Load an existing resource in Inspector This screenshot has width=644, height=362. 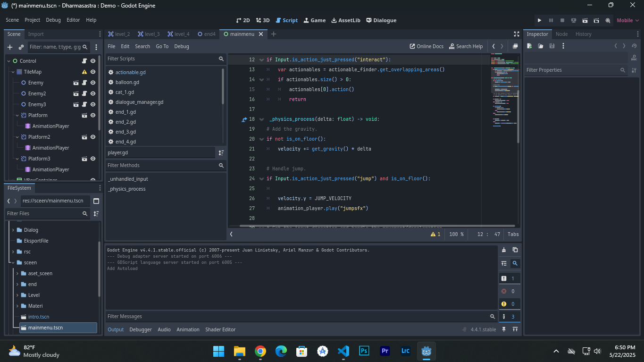pyautogui.click(x=541, y=46)
